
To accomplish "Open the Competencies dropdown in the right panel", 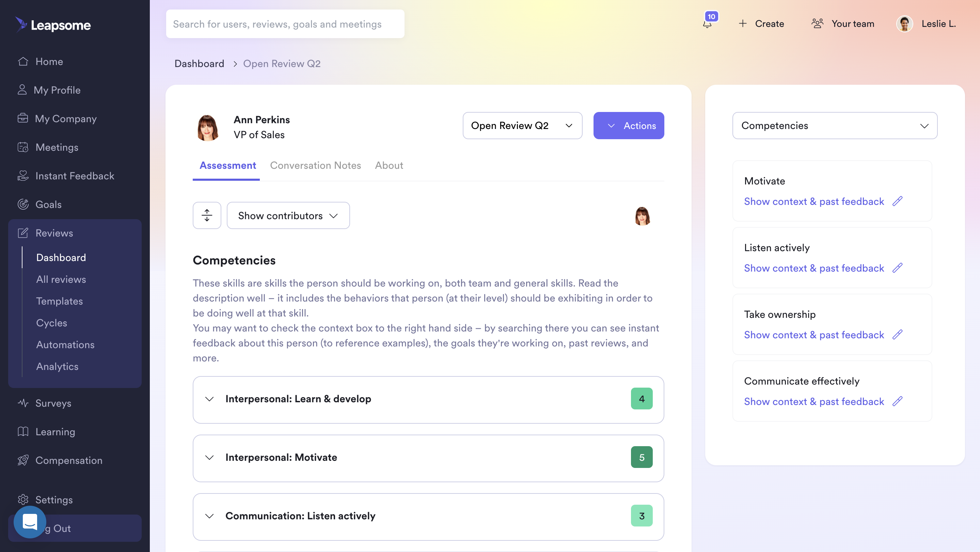I will coord(835,126).
